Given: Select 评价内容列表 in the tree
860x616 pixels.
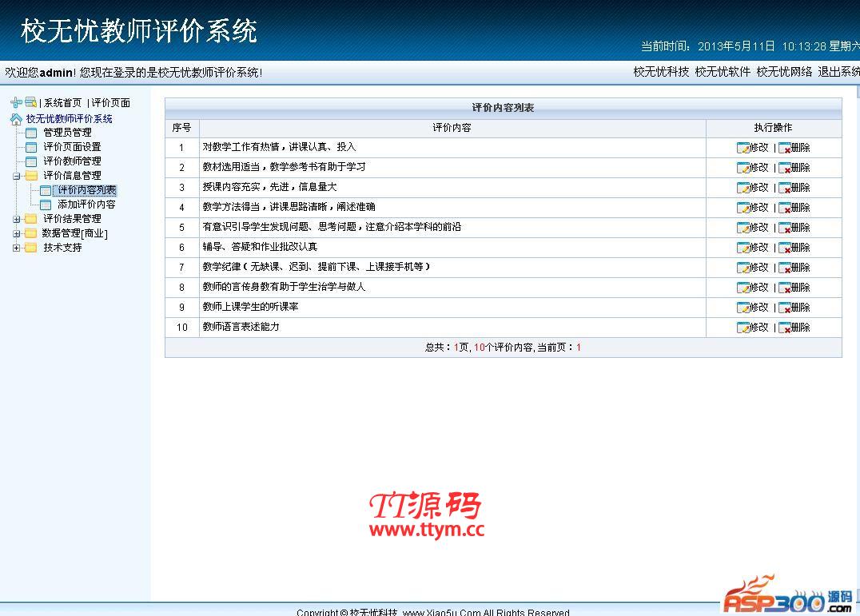Looking at the screenshot, I should click(86, 190).
